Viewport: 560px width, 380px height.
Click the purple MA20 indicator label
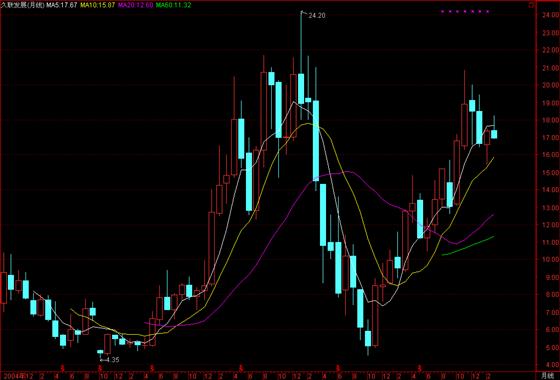135,5
